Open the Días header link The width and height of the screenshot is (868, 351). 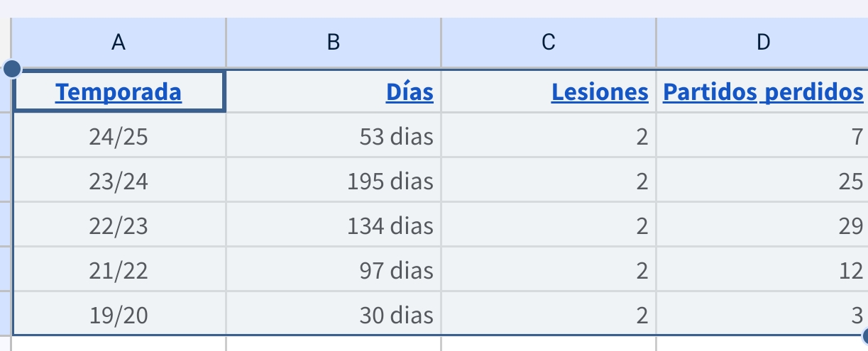(x=410, y=91)
